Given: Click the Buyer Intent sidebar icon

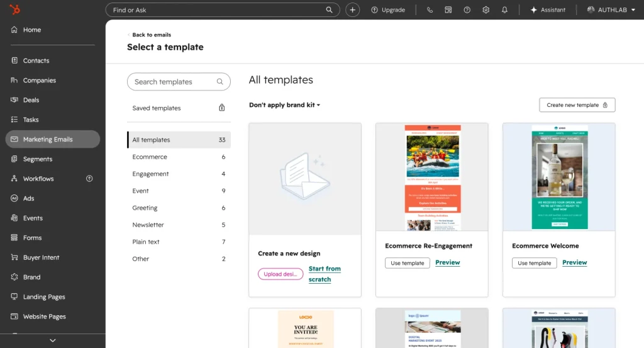Looking at the screenshot, I should pyautogui.click(x=14, y=257).
